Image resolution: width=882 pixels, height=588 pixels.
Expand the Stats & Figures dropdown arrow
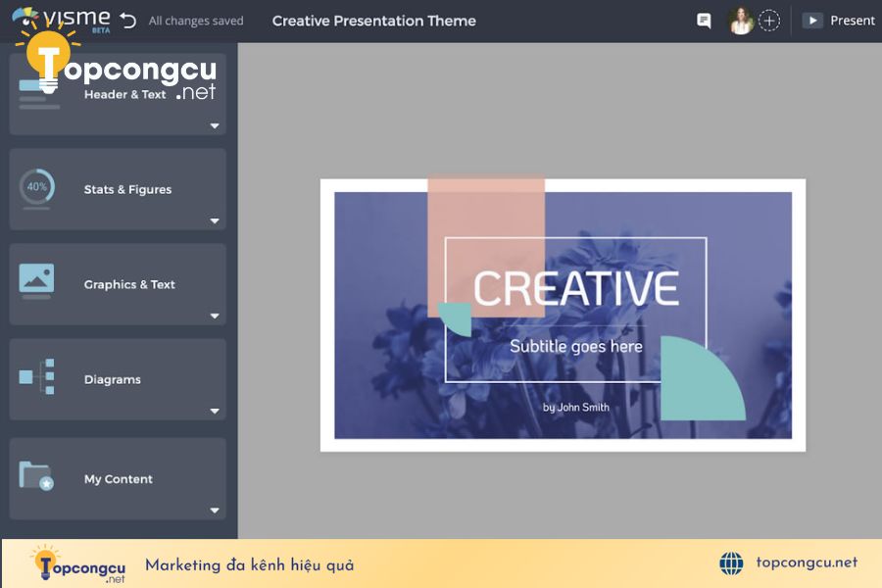[215, 220]
